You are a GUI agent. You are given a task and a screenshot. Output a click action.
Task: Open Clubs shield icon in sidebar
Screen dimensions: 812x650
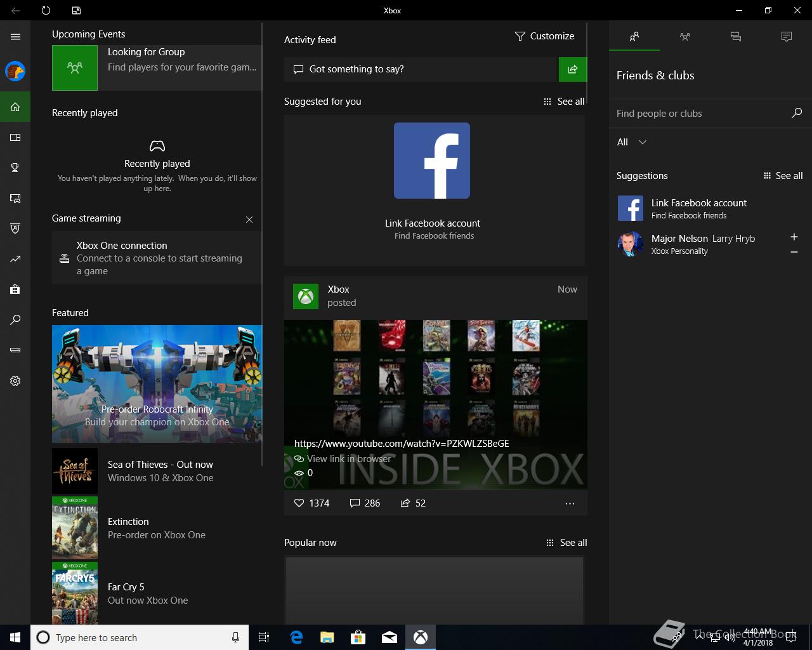coord(15,229)
